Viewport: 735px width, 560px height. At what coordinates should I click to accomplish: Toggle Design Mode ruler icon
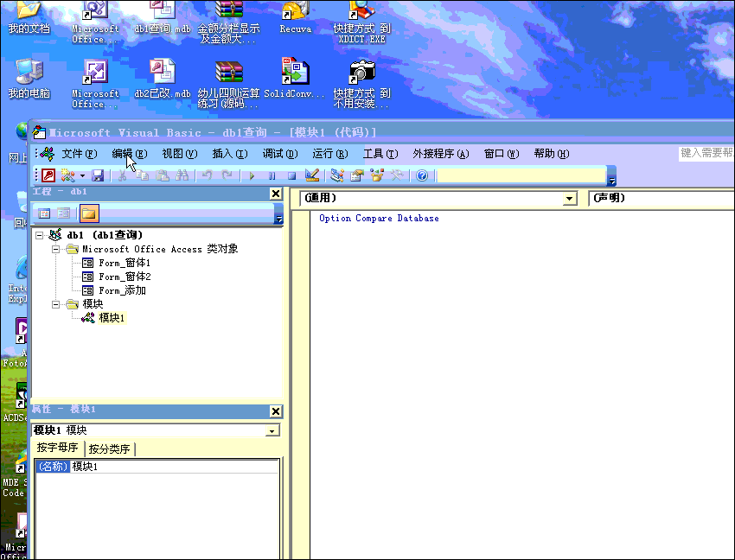click(311, 175)
